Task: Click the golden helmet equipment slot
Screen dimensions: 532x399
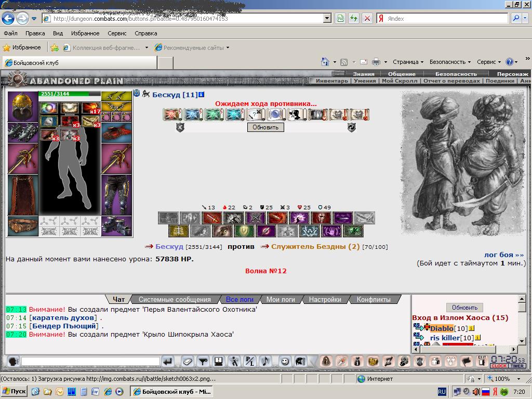Action: click(23, 107)
